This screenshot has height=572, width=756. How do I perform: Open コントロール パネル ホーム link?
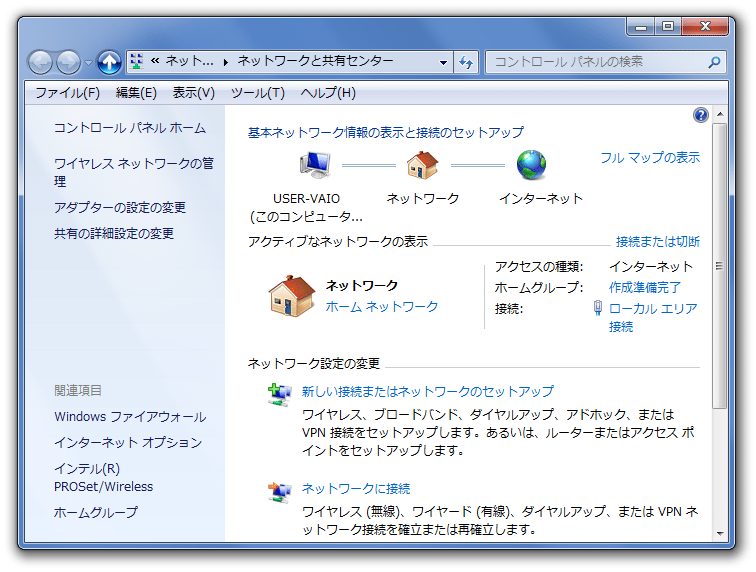click(130, 128)
